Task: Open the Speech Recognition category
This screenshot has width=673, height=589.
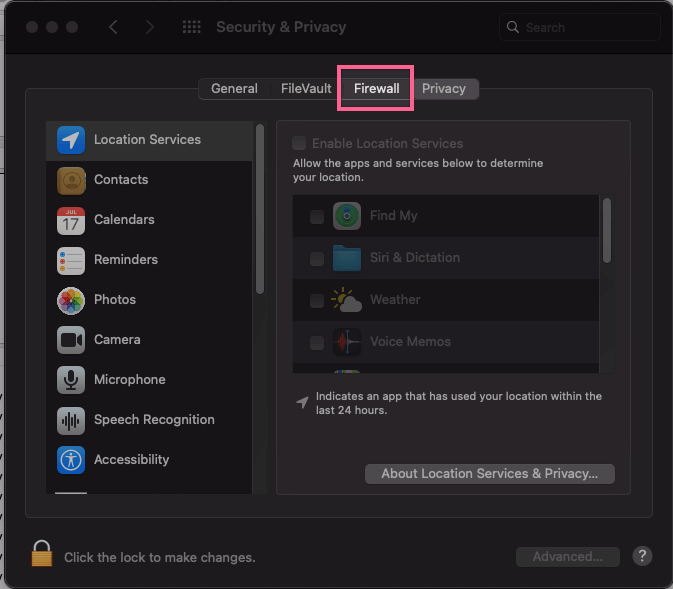Action: point(149,420)
